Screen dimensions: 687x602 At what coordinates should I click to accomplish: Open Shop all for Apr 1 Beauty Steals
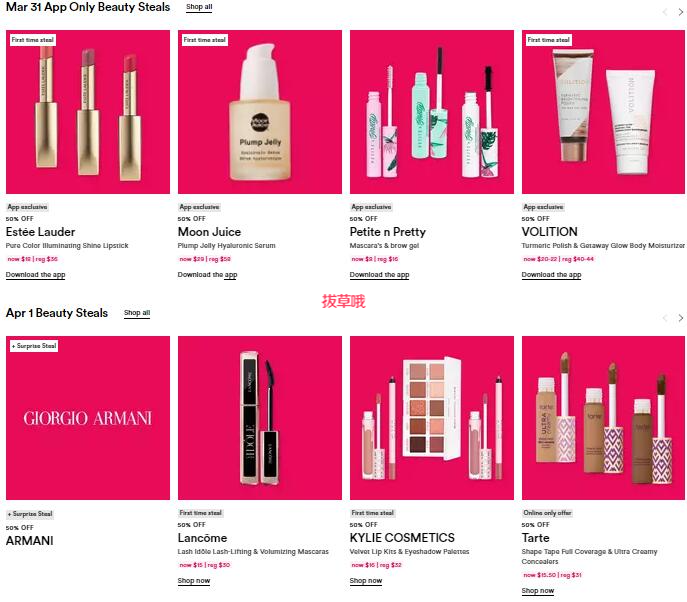pyautogui.click(x=137, y=313)
